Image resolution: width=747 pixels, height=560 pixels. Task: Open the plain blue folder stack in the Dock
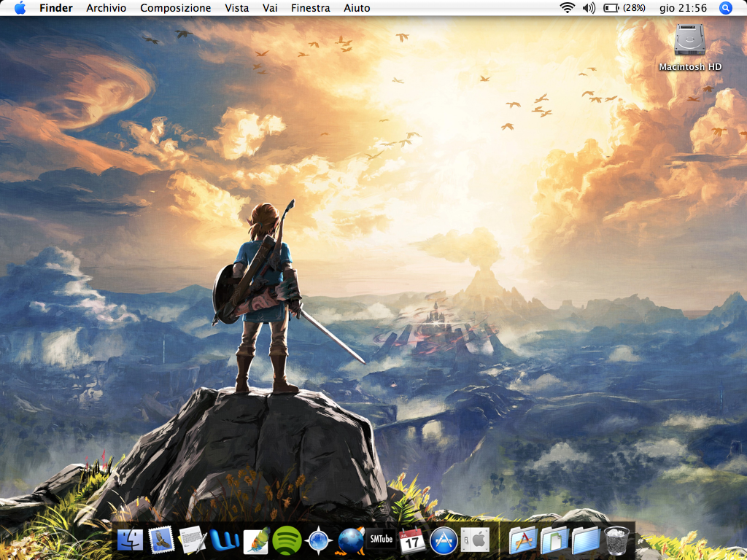click(x=586, y=541)
